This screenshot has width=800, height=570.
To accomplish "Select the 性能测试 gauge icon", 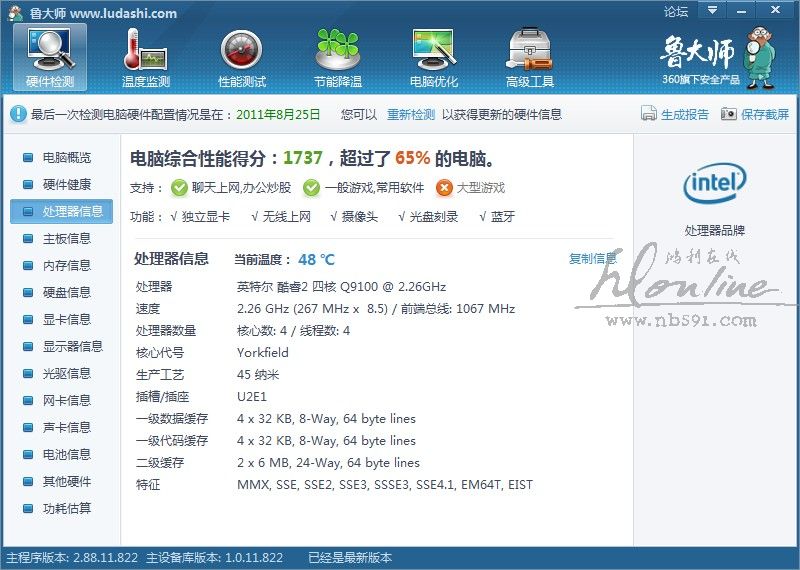I will (242, 57).
